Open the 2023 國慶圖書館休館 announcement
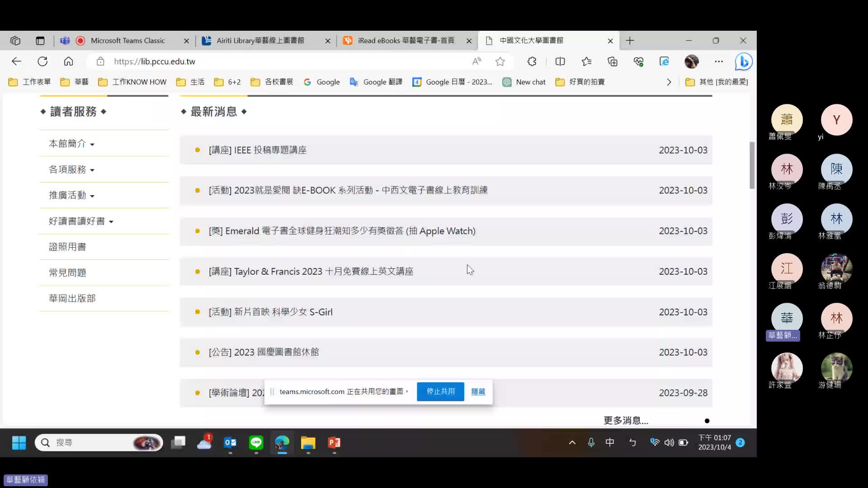This screenshot has height=488, width=868. click(446, 352)
